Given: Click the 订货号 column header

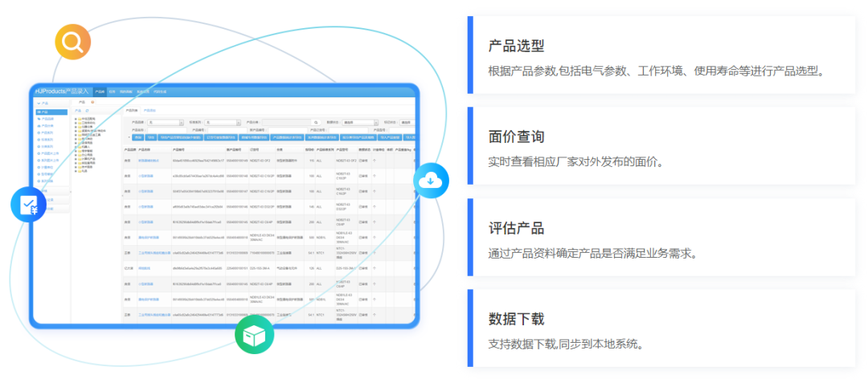Looking at the screenshot, I should pyautogui.click(x=254, y=150).
